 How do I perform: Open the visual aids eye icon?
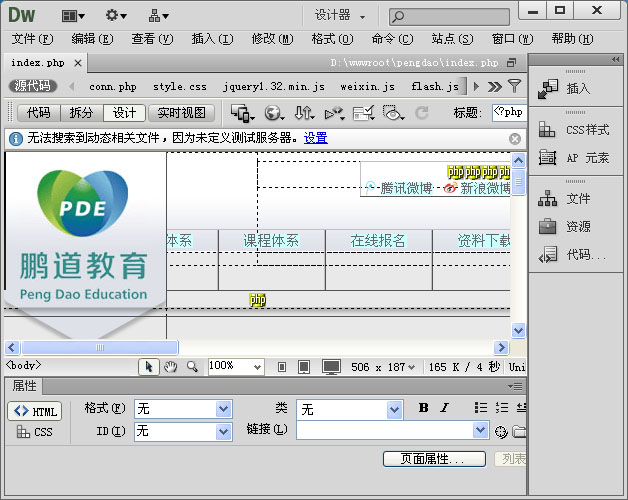coord(393,113)
